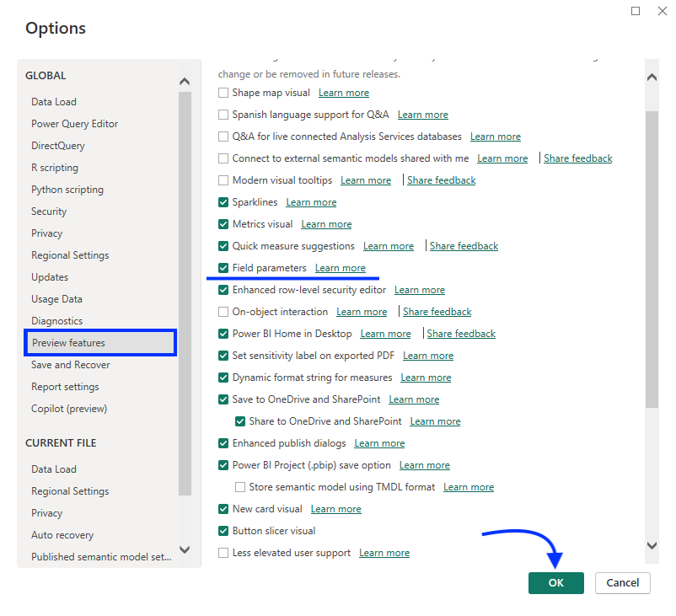This screenshot has height=616, width=676.
Task: Toggle Button slicer visual checkbox
Action: coord(223,531)
